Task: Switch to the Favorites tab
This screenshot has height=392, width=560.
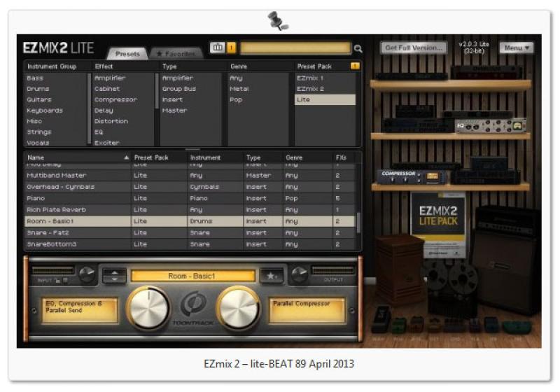Action: pos(176,54)
